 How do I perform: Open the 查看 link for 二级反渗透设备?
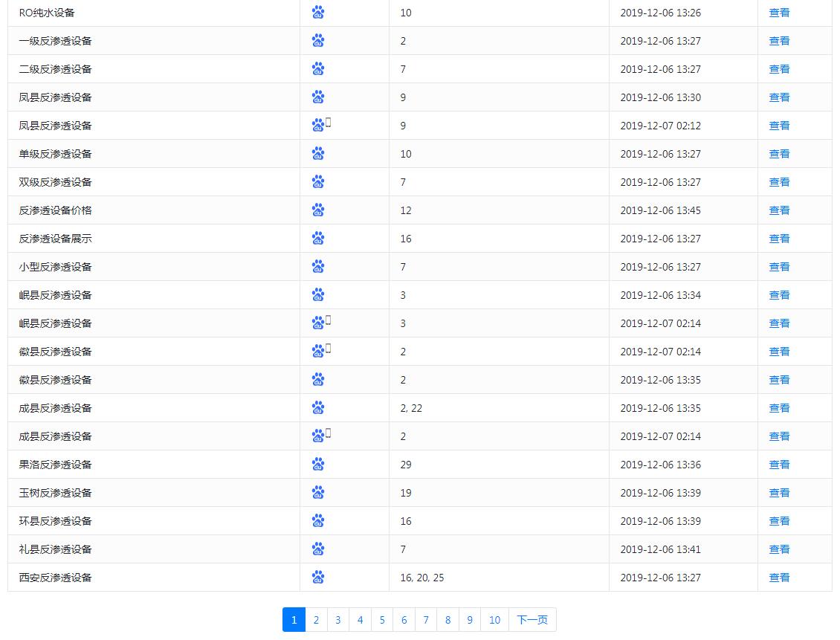point(779,69)
